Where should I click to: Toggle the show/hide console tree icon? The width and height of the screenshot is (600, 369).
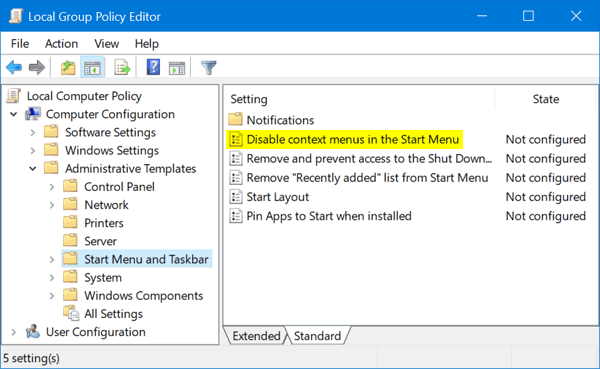coord(92,68)
